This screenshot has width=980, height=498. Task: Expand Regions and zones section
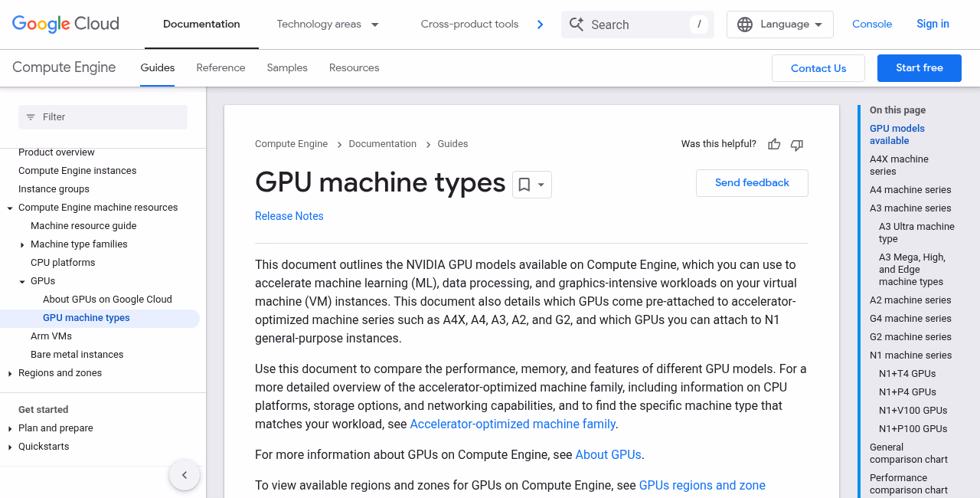pyautogui.click(x=10, y=374)
